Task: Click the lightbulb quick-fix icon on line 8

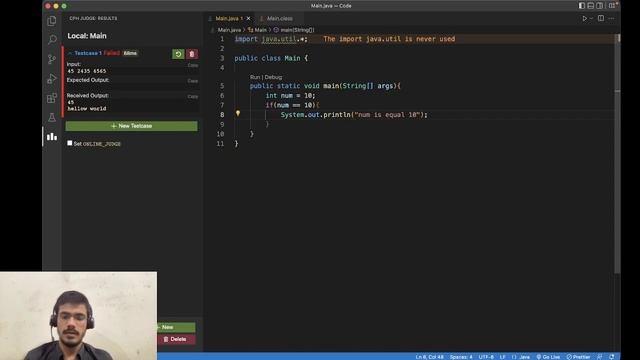Action: click(x=238, y=114)
